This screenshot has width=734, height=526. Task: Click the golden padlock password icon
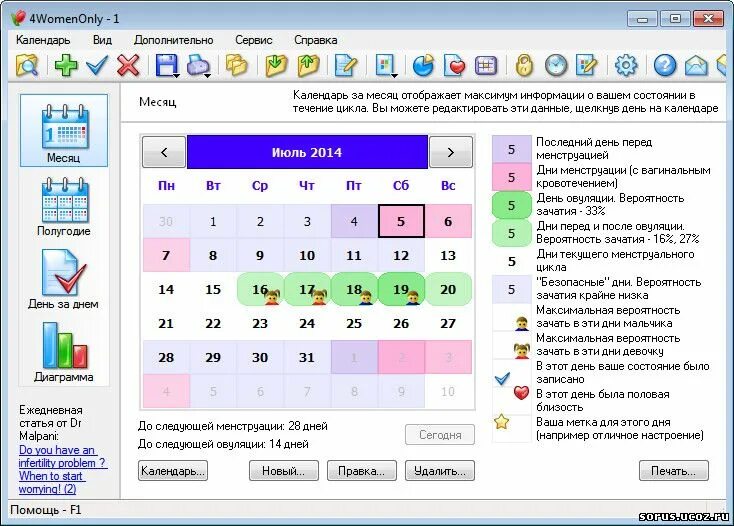524,65
